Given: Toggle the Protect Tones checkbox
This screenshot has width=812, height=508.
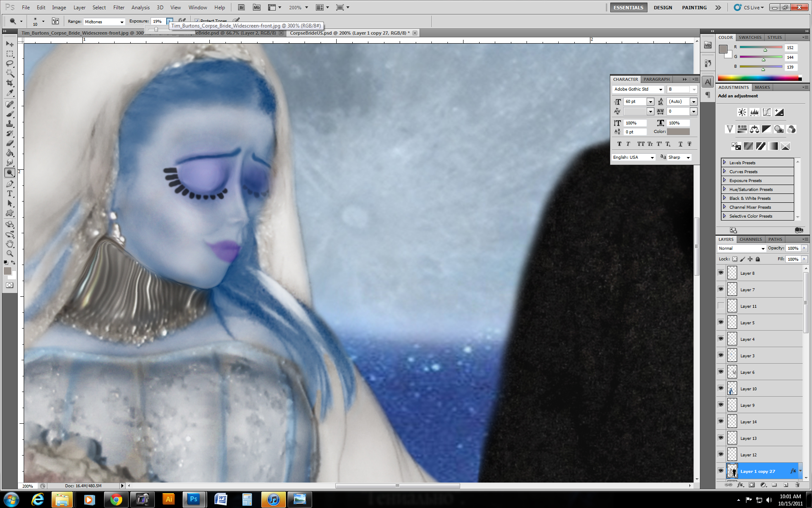Looking at the screenshot, I should click(197, 21).
